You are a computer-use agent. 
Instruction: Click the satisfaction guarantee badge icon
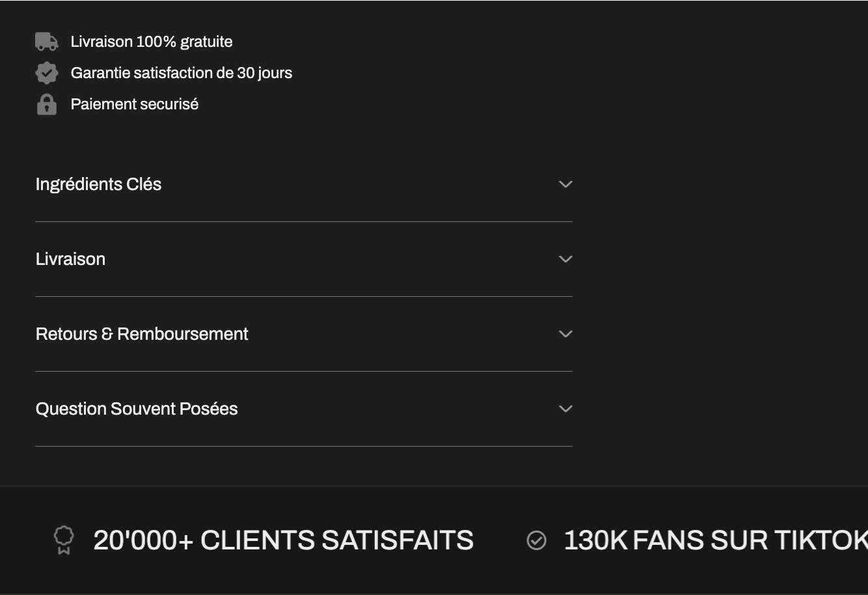coord(46,73)
